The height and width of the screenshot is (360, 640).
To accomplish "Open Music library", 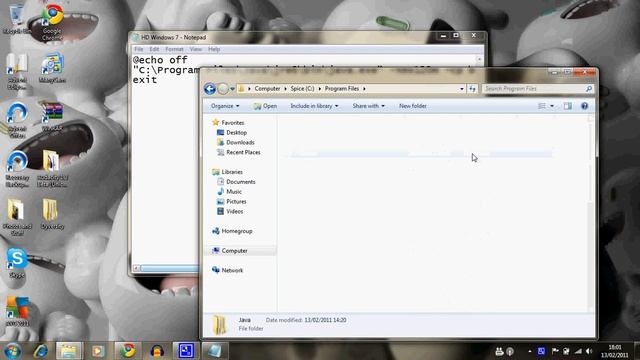I will [229, 191].
